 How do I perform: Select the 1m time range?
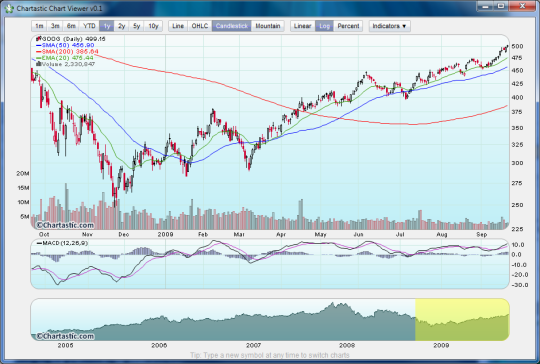pos(39,26)
